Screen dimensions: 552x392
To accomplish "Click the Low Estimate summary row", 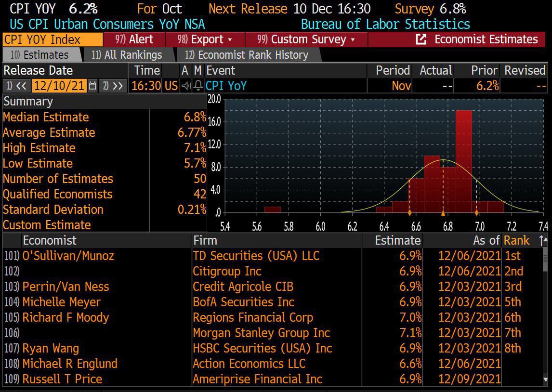I will [x=105, y=164].
